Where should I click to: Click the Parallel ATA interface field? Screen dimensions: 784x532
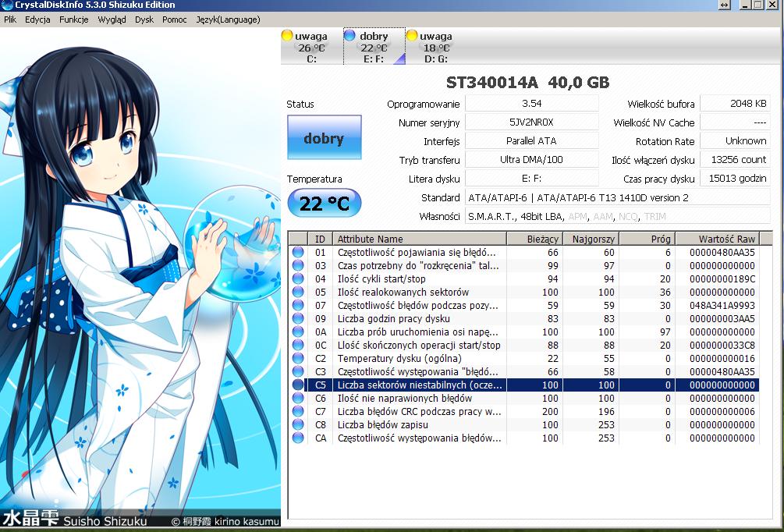pyautogui.click(x=531, y=141)
